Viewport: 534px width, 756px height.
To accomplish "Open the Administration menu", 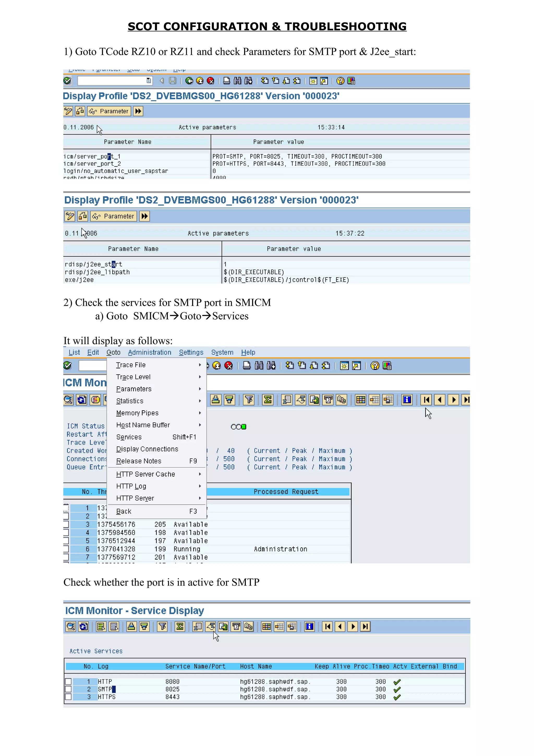I will click(149, 352).
